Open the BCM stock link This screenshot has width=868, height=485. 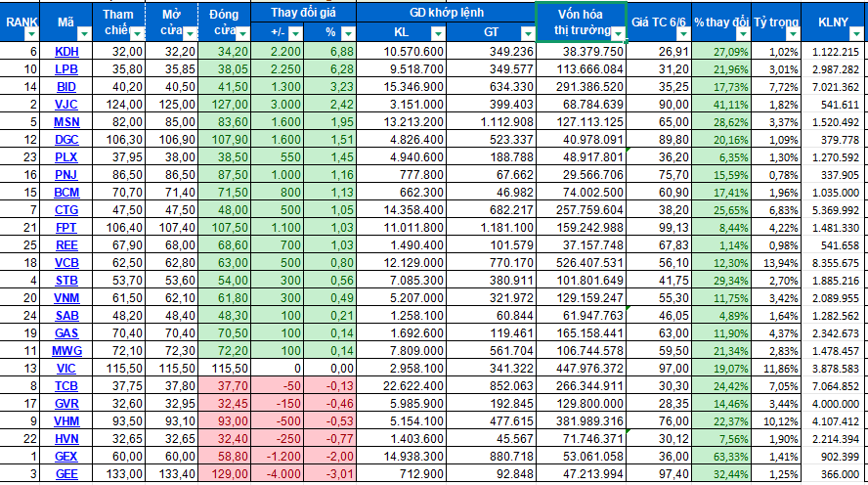pos(66,193)
